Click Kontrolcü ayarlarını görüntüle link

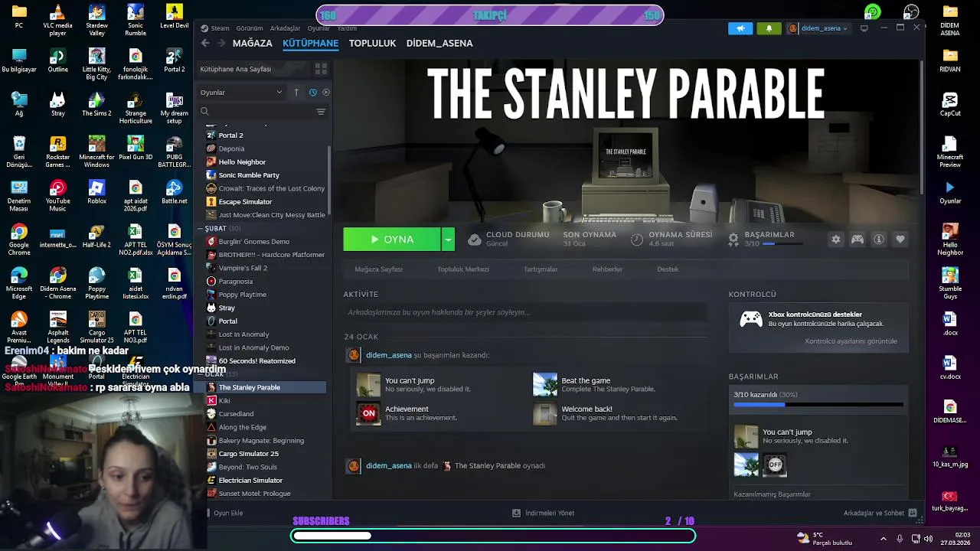pos(851,341)
